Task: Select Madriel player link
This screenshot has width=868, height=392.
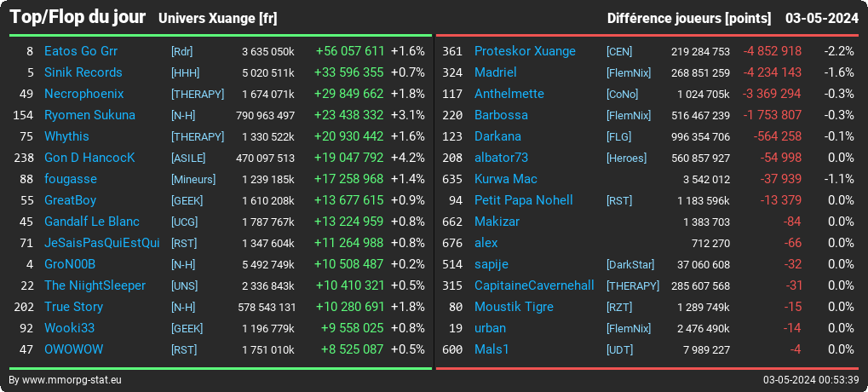Action: 496,72
